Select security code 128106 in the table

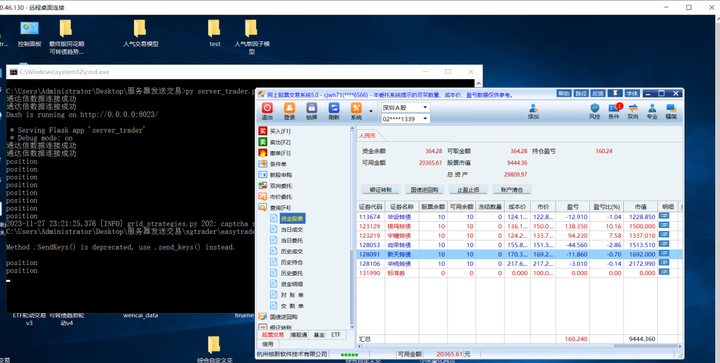[370, 264]
